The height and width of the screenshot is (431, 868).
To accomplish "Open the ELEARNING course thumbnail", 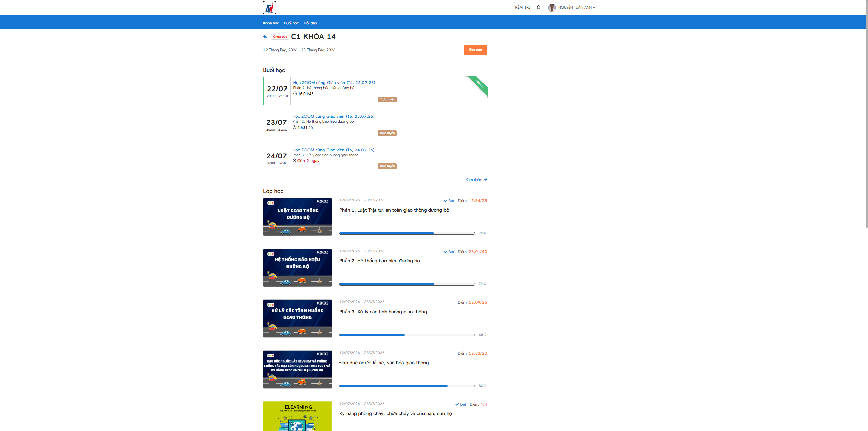I will click(x=297, y=416).
